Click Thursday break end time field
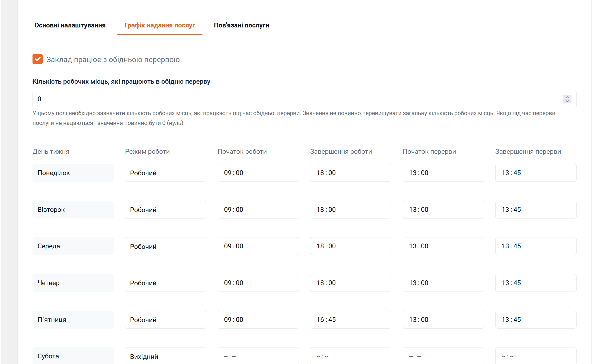Screen dimensions: 592x364 [536, 283]
